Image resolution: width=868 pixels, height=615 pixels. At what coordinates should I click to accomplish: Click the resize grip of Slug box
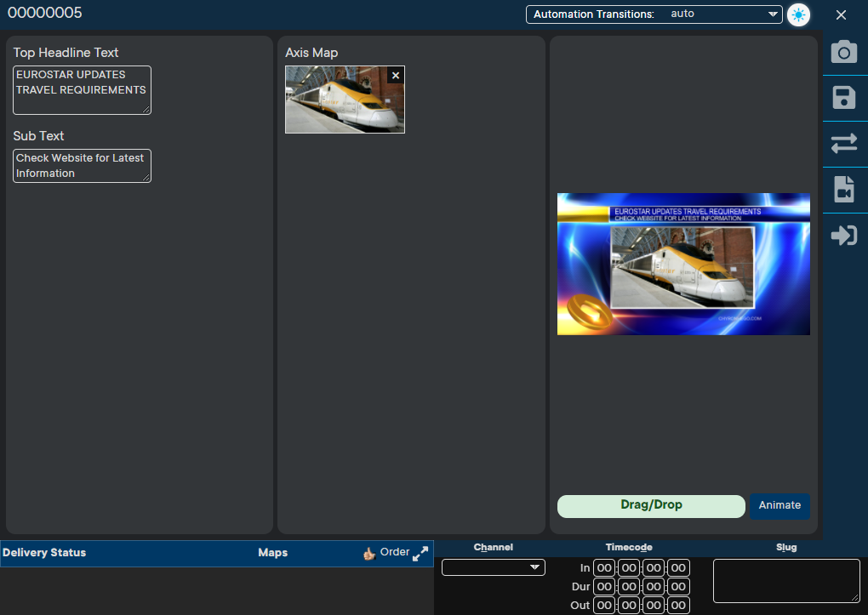point(854,598)
